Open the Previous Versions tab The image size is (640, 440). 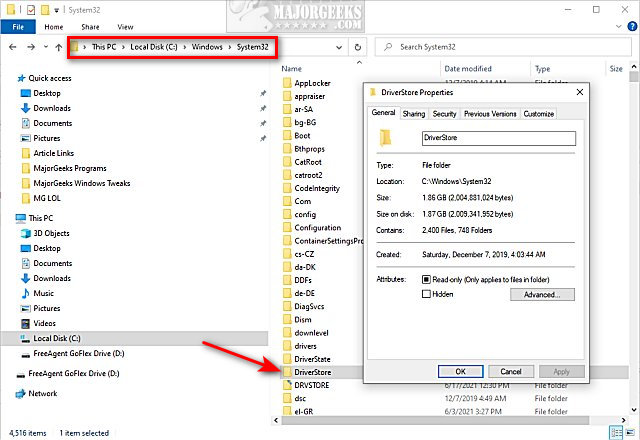(490, 114)
